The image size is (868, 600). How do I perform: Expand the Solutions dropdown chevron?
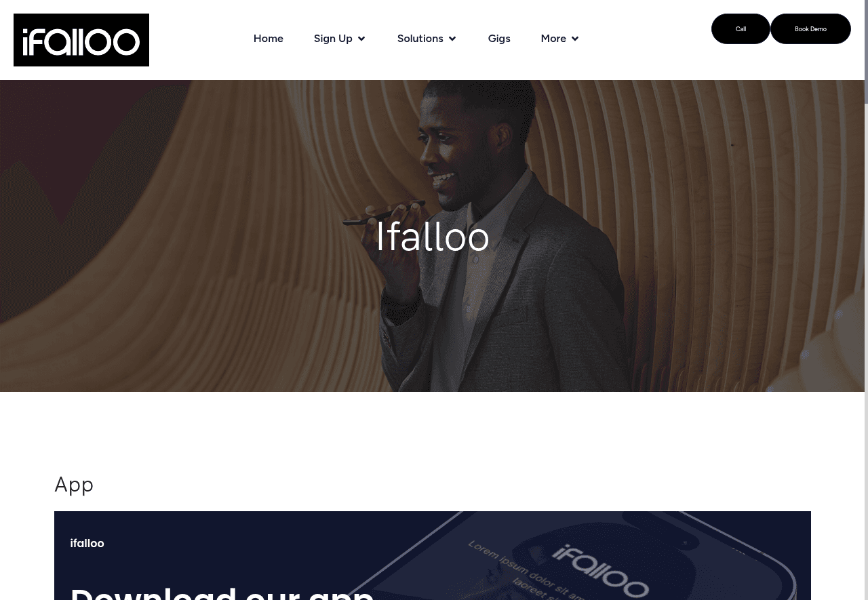click(x=452, y=39)
